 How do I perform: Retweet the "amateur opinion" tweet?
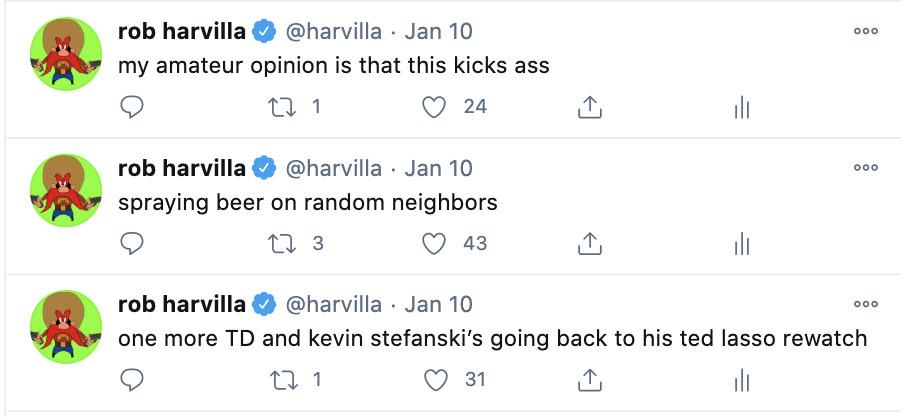[x=284, y=107]
